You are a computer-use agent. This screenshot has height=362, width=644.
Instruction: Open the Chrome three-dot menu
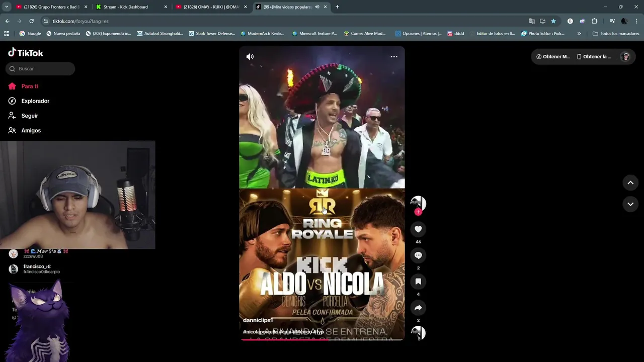click(x=636, y=21)
